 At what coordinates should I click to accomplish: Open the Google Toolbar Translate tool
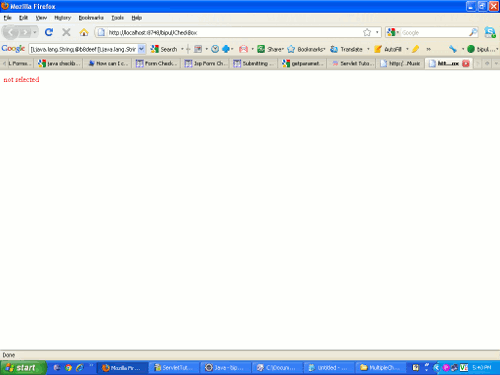click(346, 49)
